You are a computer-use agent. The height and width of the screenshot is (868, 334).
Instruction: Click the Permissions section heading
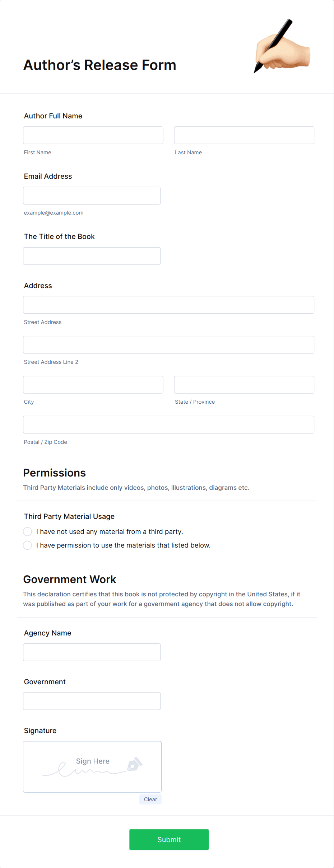click(54, 473)
